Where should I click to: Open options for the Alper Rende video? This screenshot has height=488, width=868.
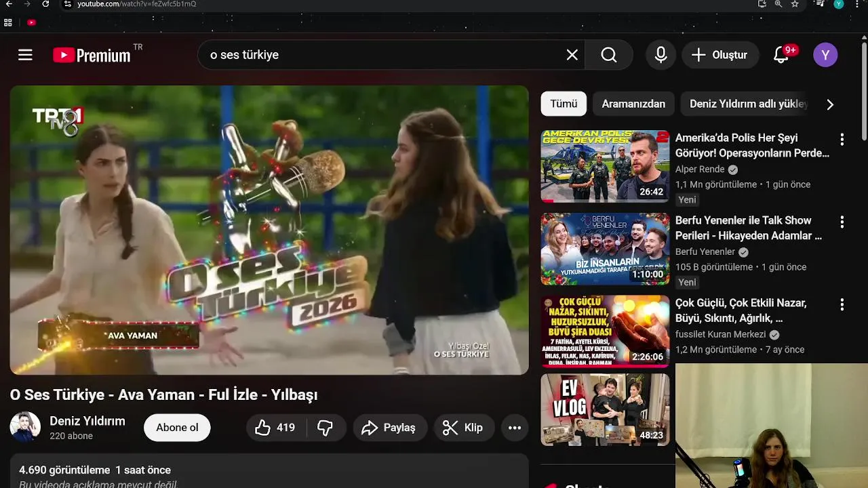click(842, 140)
